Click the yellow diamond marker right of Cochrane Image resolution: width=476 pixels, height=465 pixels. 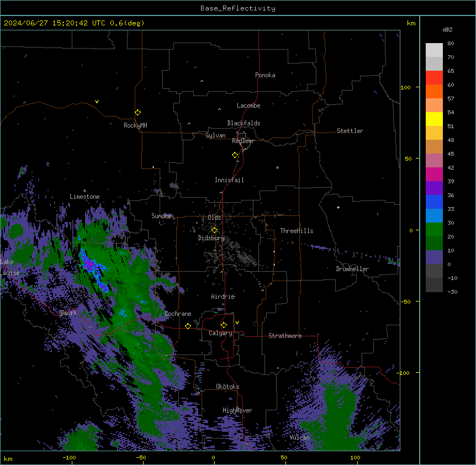click(188, 326)
